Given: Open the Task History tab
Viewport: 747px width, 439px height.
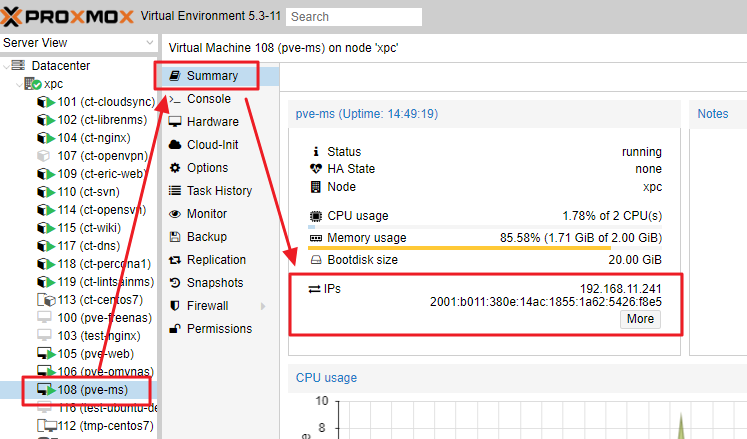Looking at the screenshot, I should pos(221,191).
